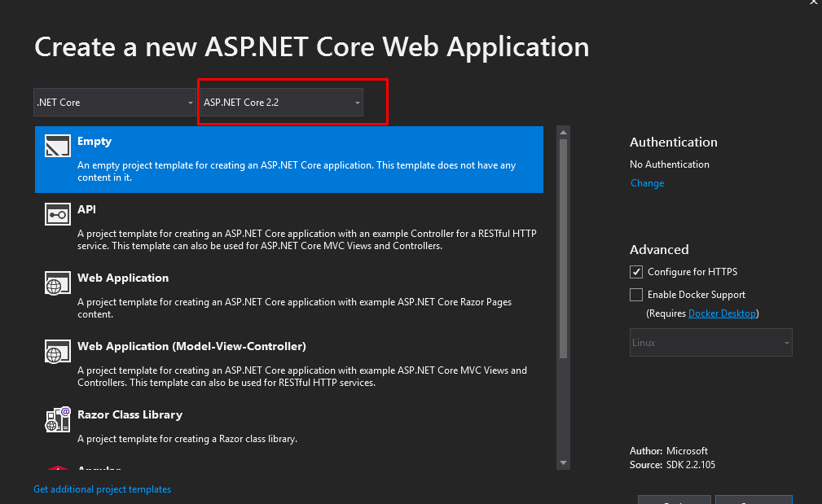Click the template list scroll down arrow
This screenshot has height=504, width=822.
click(x=563, y=462)
